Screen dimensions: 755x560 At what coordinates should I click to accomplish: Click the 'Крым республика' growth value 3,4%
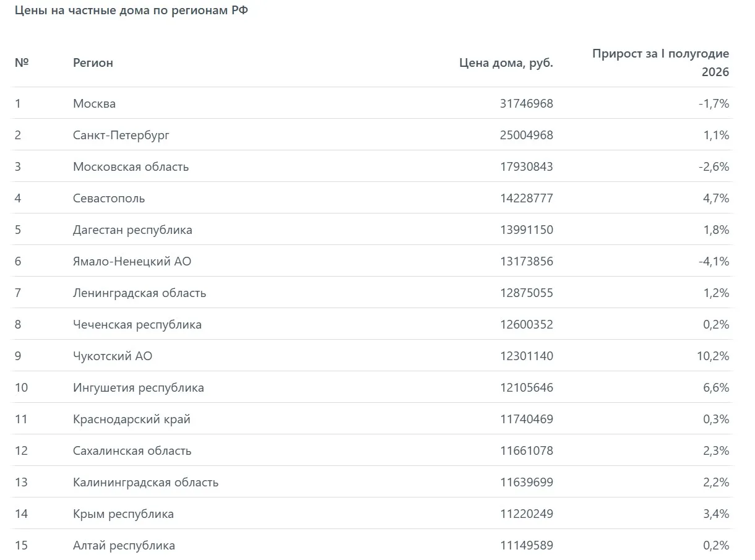coord(716,514)
